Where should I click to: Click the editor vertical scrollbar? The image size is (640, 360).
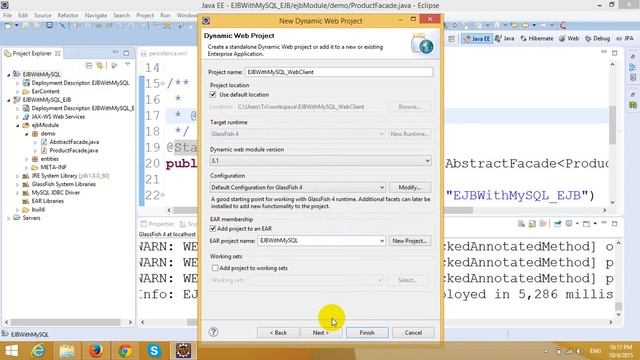pyautogui.click(x=612, y=125)
